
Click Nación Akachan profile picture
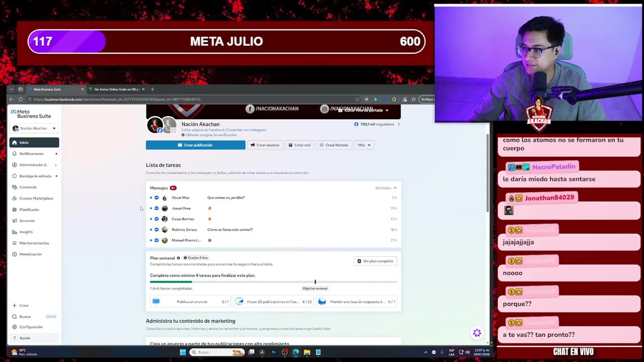(x=154, y=126)
